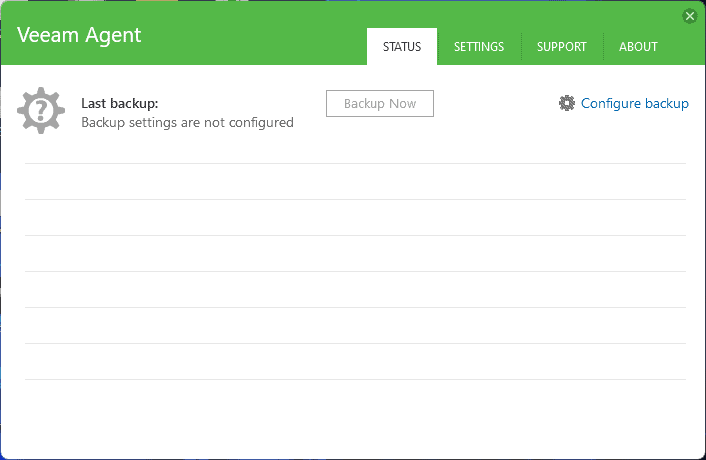Image resolution: width=706 pixels, height=460 pixels.
Task: Select the 'Last backup:' label
Action: [x=120, y=104]
